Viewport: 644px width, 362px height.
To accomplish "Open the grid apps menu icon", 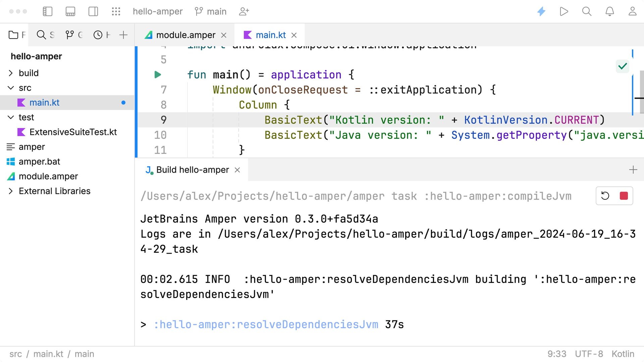I will coord(116,11).
